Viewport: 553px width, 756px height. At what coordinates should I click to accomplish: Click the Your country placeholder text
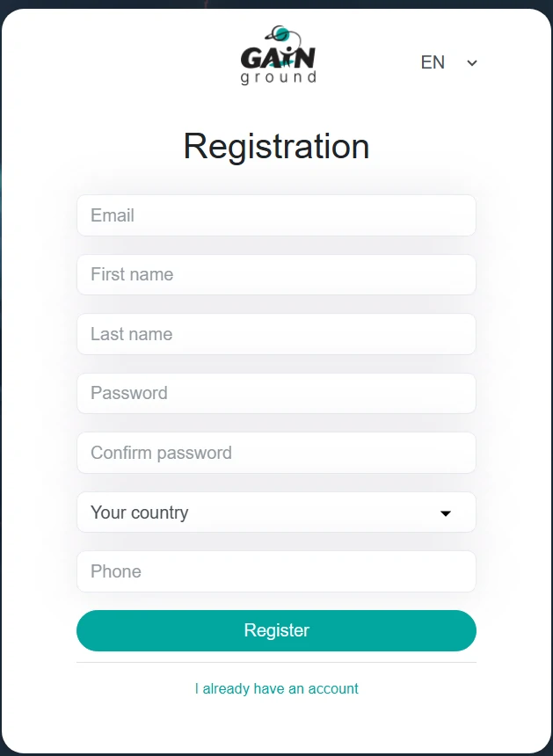point(140,512)
